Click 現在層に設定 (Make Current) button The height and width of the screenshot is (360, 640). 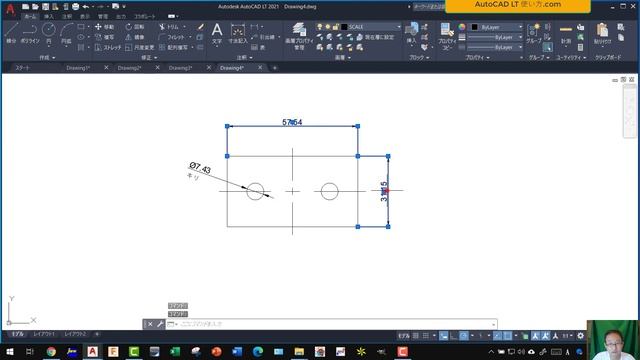(376, 37)
